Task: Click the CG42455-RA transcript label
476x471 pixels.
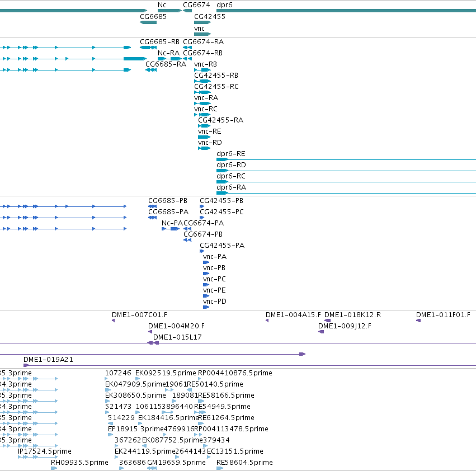Action: coord(221,120)
